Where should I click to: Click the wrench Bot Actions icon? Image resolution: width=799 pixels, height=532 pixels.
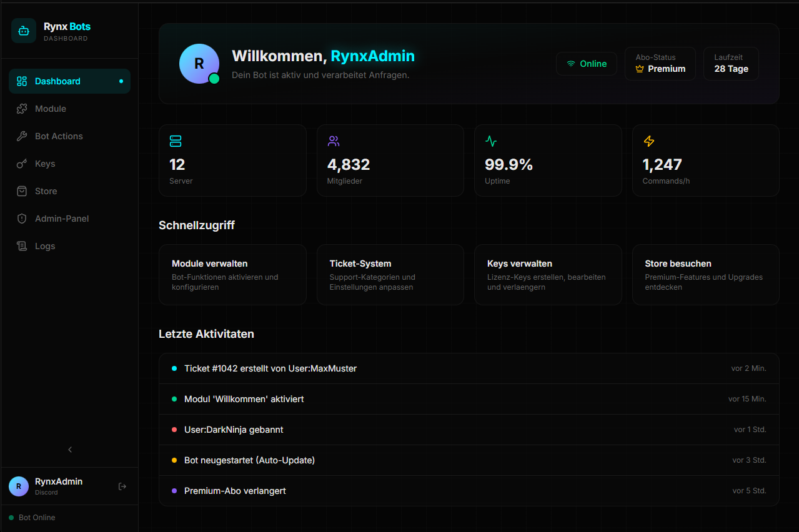coord(22,136)
